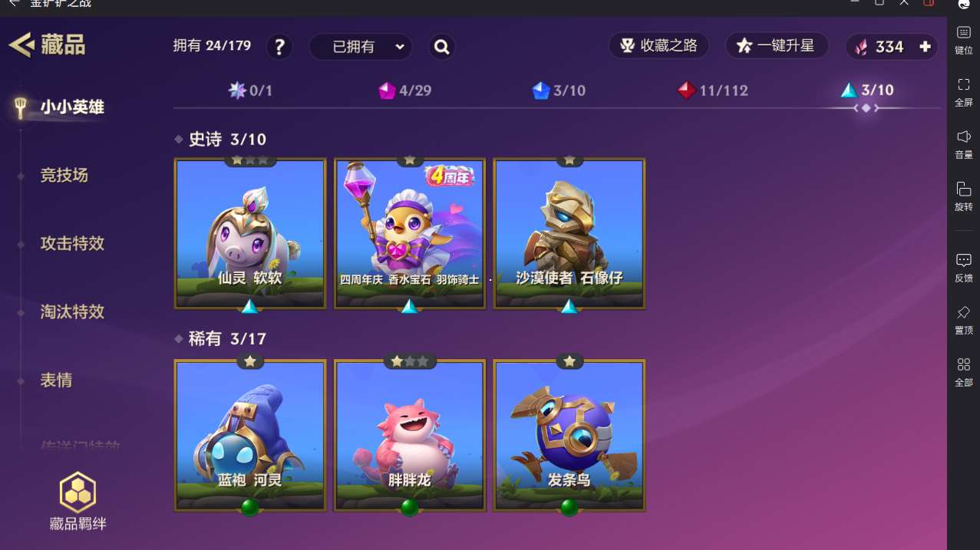Viewport: 980px width, 550px height.
Task: Select the 竞技场 category
Action: coord(64,175)
